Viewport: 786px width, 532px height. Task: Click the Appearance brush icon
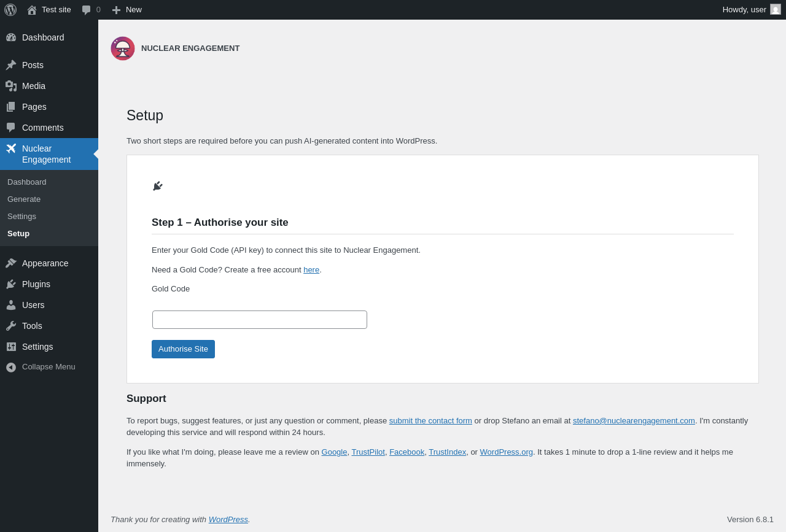coord(11,263)
